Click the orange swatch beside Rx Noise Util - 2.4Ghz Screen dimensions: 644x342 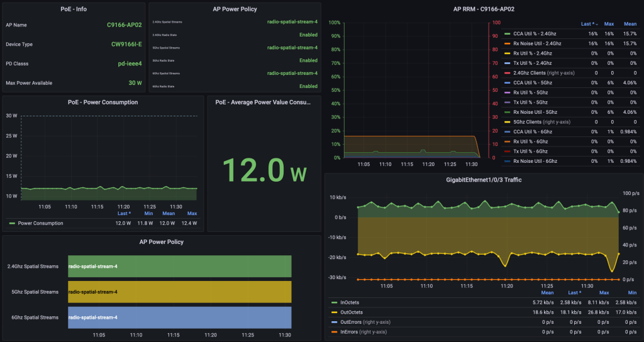(507, 43)
